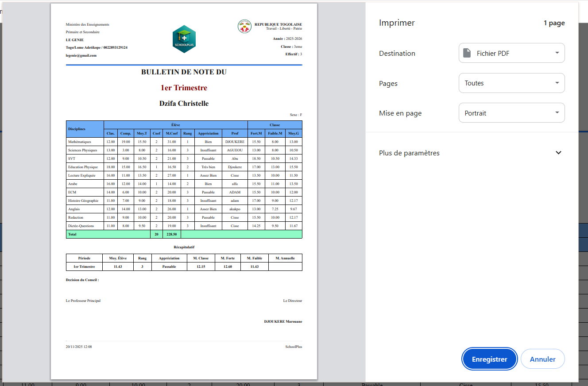The image size is (588, 386).
Task: Click the blue Enregistrer button
Action: pyautogui.click(x=489, y=359)
